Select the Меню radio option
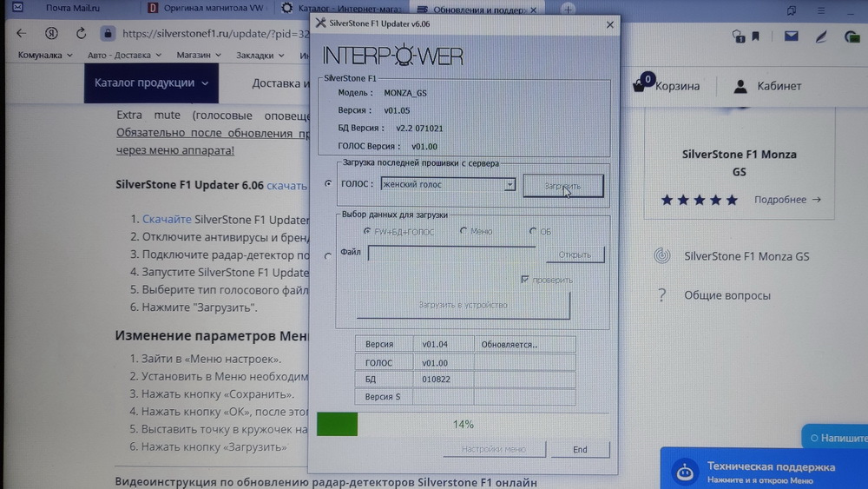 (464, 230)
